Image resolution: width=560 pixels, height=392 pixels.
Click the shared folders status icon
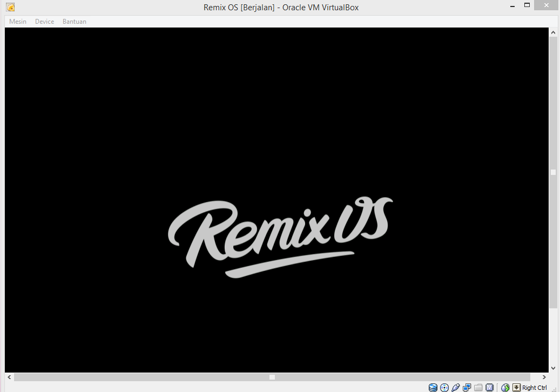point(478,387)
